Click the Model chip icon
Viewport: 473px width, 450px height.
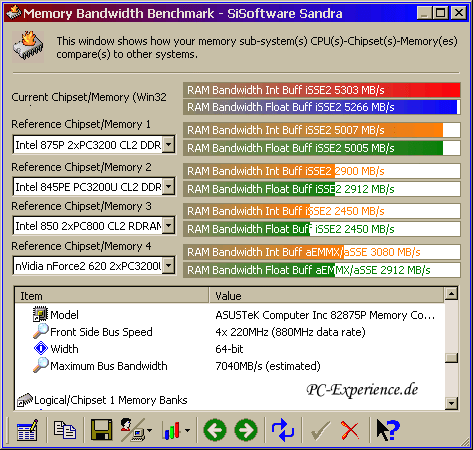tap(40, 314)
